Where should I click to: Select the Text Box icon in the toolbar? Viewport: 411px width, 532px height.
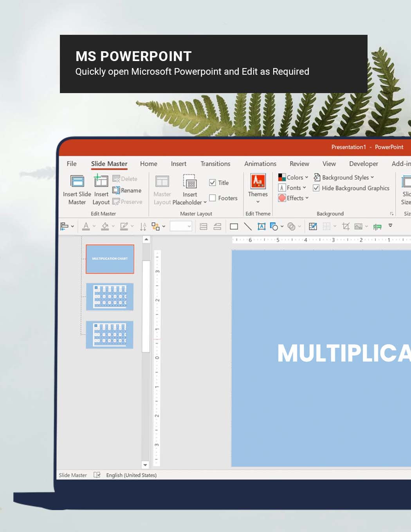pyautogui.click(x=261, y=226)
